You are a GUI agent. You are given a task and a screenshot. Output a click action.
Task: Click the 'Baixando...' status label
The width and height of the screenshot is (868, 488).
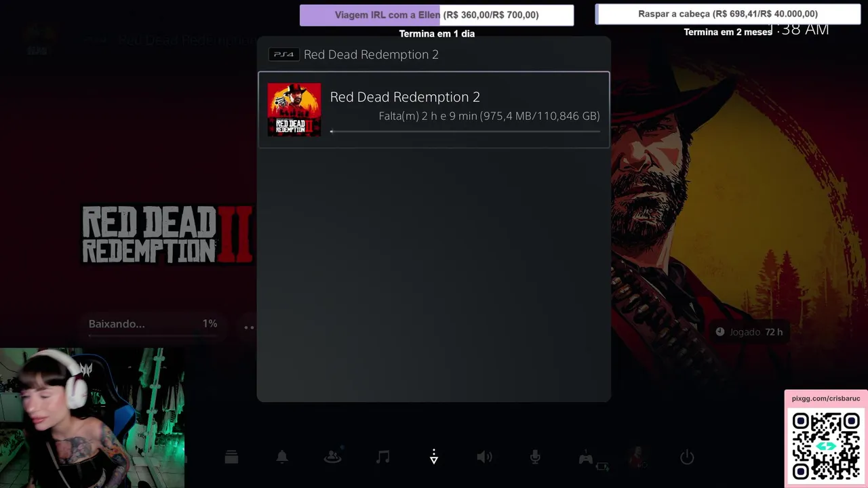tap(117, 324)
